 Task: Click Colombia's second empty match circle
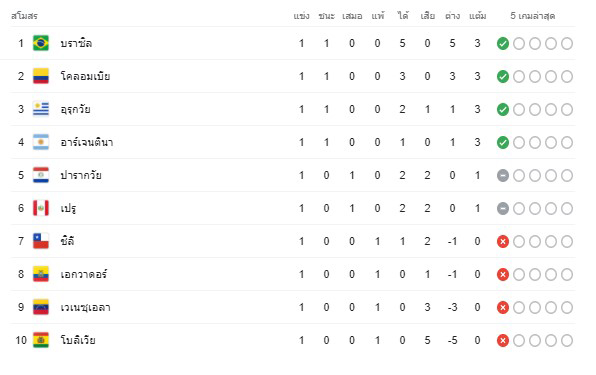point(534,77)
